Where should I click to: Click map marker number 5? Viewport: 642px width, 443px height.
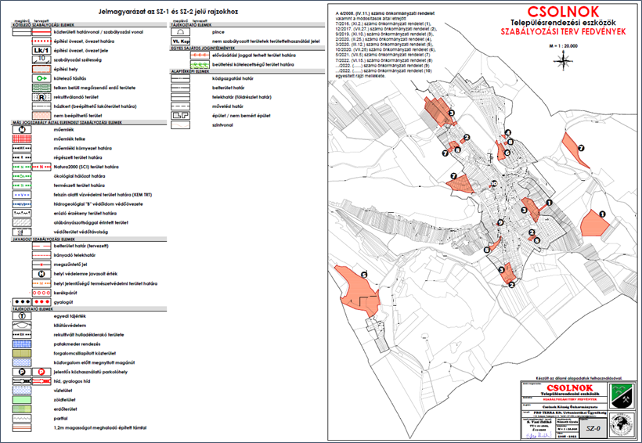[365, 273]
